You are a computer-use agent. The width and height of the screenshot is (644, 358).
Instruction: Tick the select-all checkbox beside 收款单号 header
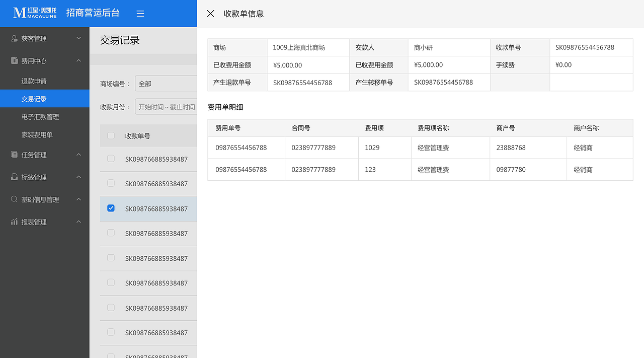(111, 135)
